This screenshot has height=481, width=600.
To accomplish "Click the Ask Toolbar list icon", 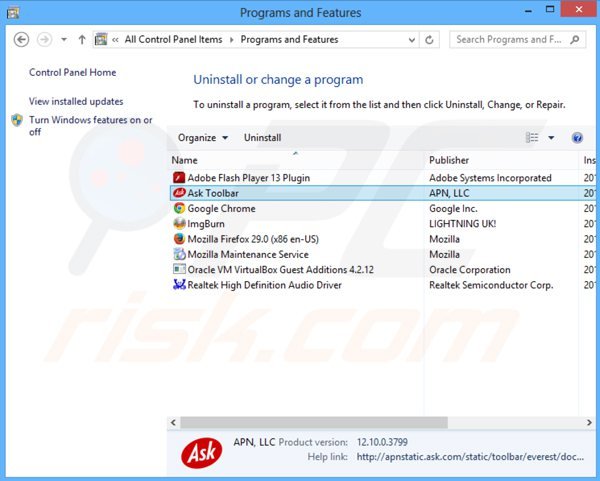I will click(x=179, y=193).
